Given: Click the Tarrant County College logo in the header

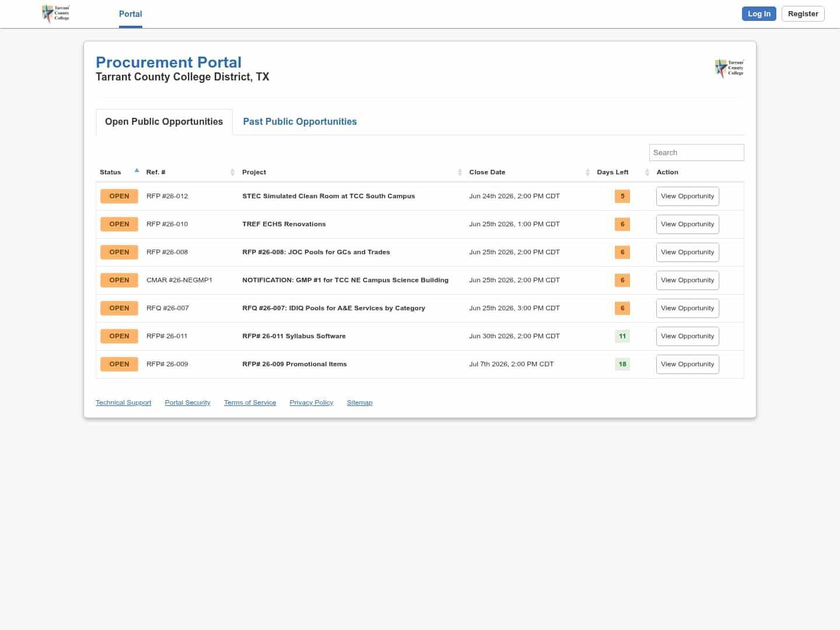Looking at the screenshot, I should (x=56, y=13).
